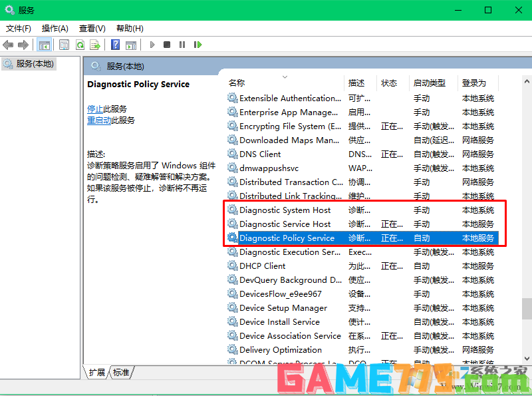The width and height of the screenshot is (532, 396).
Task: Switch to the 扩展 tab
Action: [x=97, y=373]
